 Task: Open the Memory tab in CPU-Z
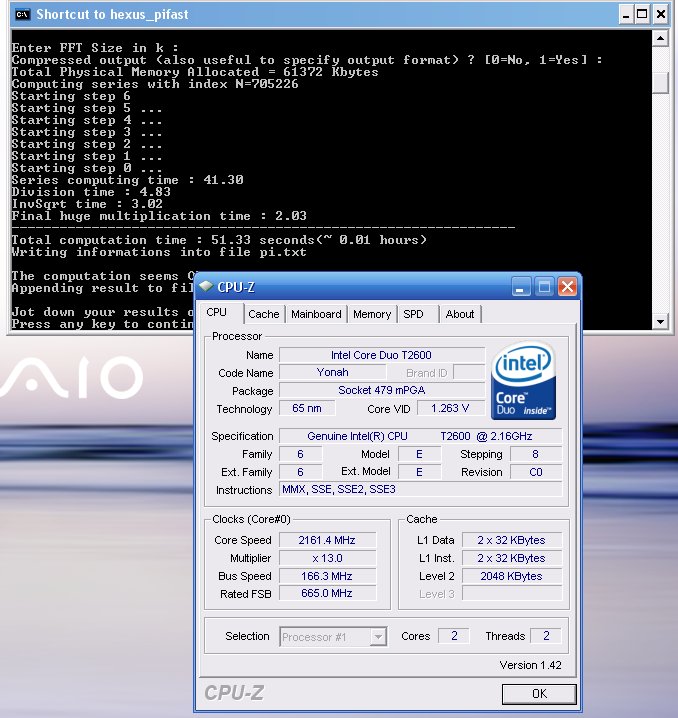pyautogui.click(x=372, y=314)
